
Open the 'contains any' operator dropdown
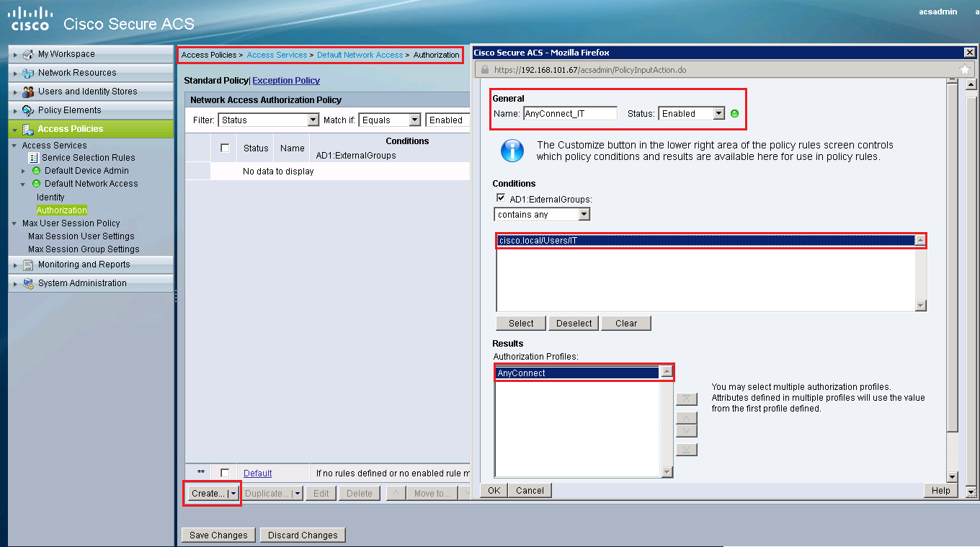coord(584,215)
